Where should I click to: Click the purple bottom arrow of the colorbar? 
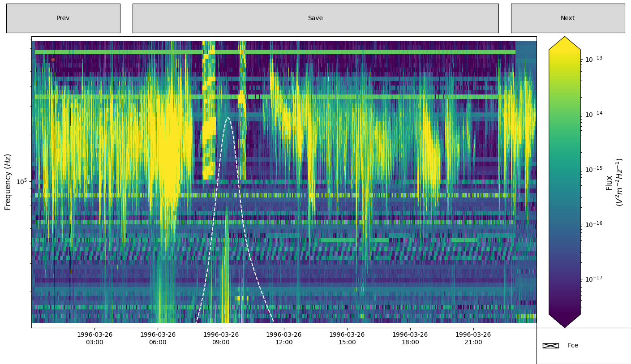point(564,321)
